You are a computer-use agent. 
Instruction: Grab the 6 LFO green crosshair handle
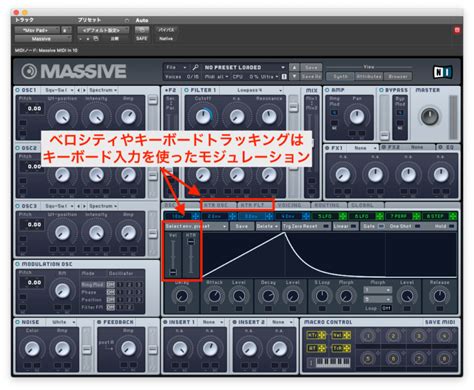pos(379,216)
